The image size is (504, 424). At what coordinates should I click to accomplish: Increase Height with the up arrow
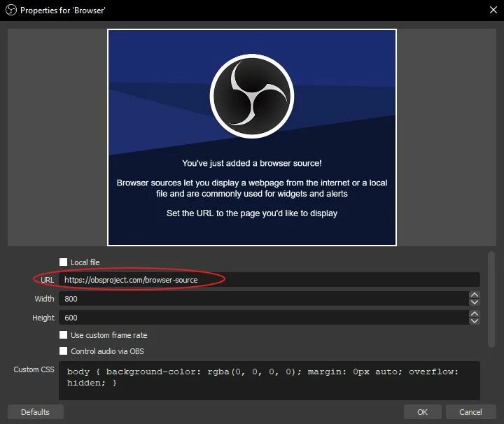click(x=475, y=314)
